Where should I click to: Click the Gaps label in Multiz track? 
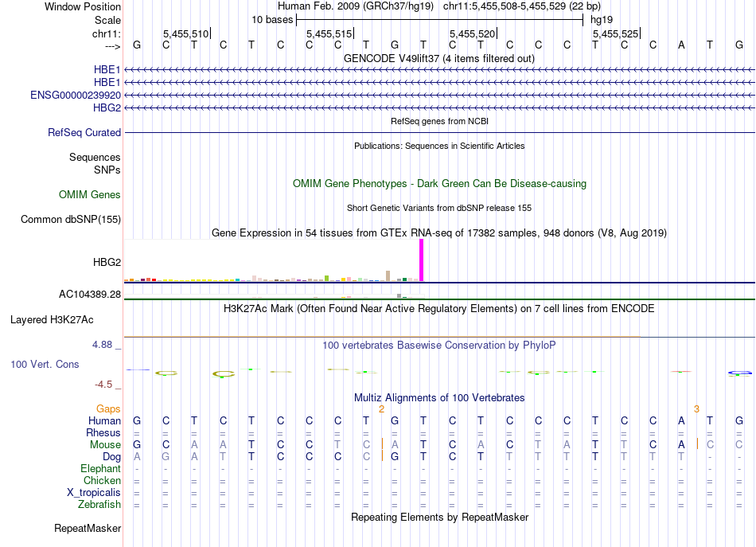108,408
